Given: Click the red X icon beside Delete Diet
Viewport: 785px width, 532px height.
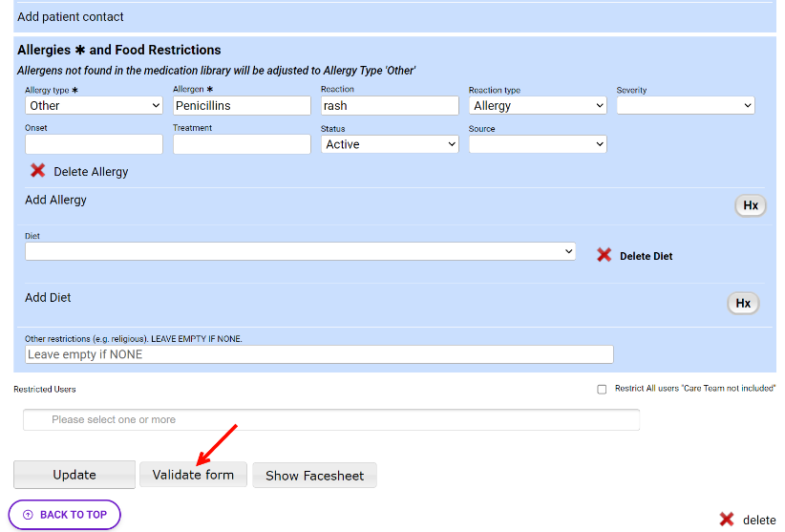Looking at the screenshot, I should (604, 255).
